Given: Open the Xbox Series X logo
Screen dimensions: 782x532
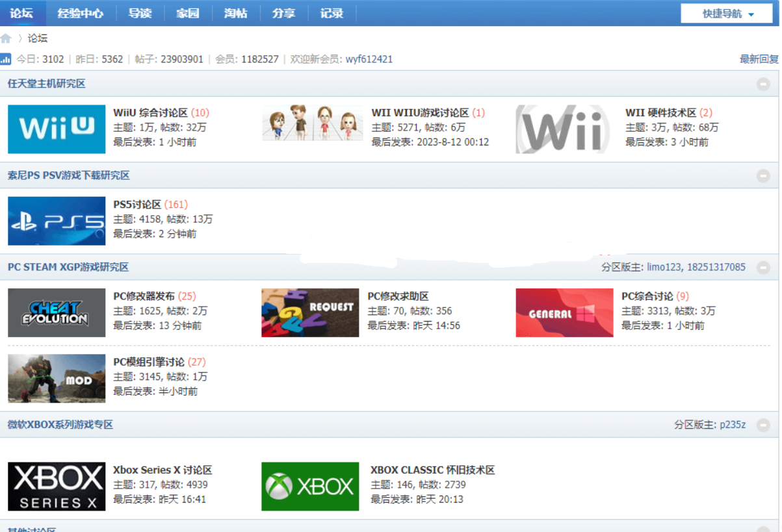Looking at the screenshot, I should (57, 487).
